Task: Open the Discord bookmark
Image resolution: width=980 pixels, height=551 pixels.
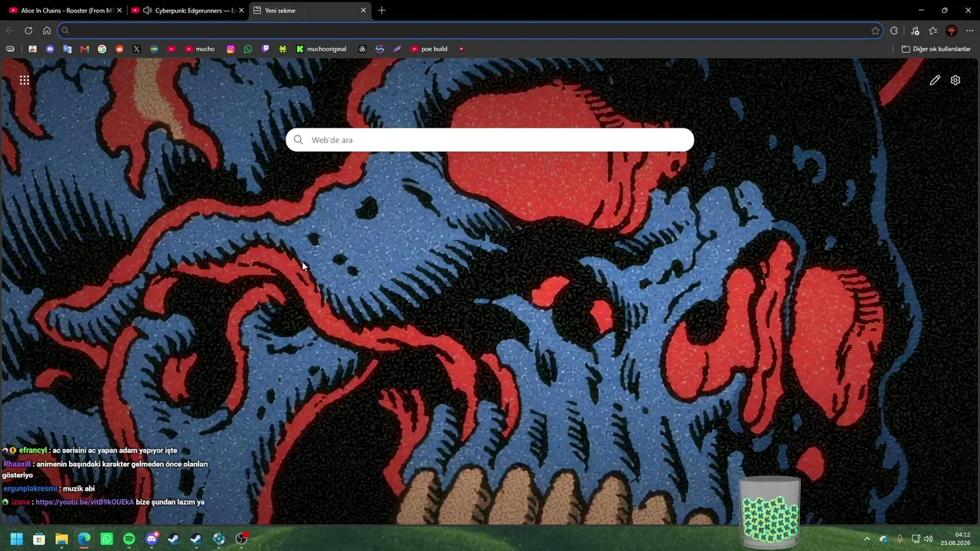Action: [50, 49]
